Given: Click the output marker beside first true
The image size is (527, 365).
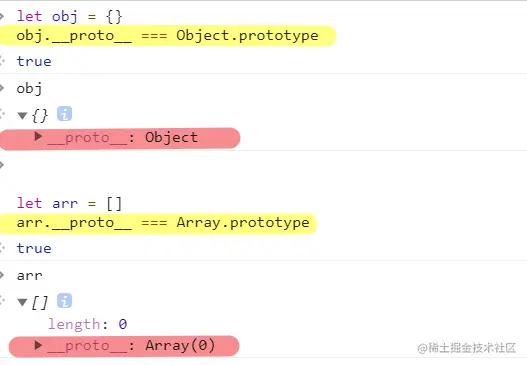Looking at the screenshot, I should pos(2,61).
